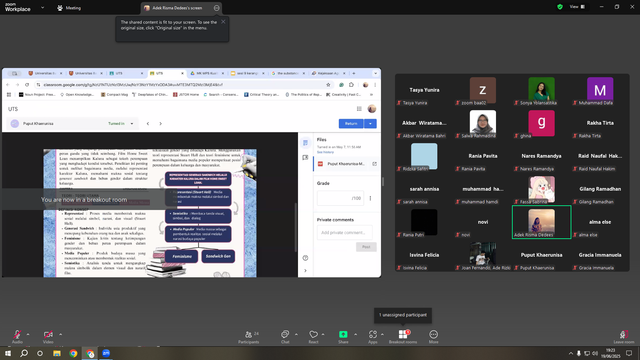Click the green Share screen icon
Screen dimensions: 640x360
tap(343, 334)
